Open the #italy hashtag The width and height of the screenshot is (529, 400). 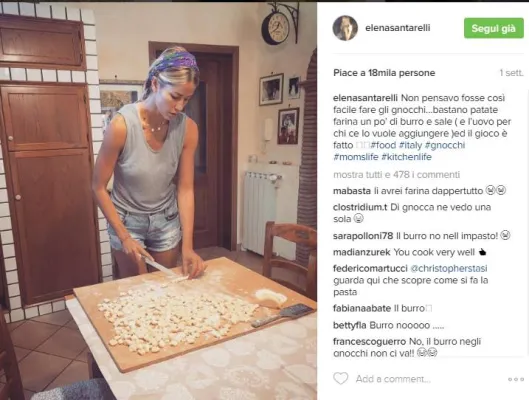tap(411, 145)
